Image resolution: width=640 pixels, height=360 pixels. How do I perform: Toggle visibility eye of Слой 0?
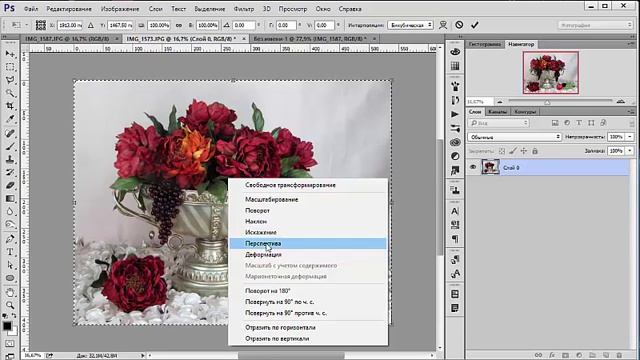coord(473,167)
